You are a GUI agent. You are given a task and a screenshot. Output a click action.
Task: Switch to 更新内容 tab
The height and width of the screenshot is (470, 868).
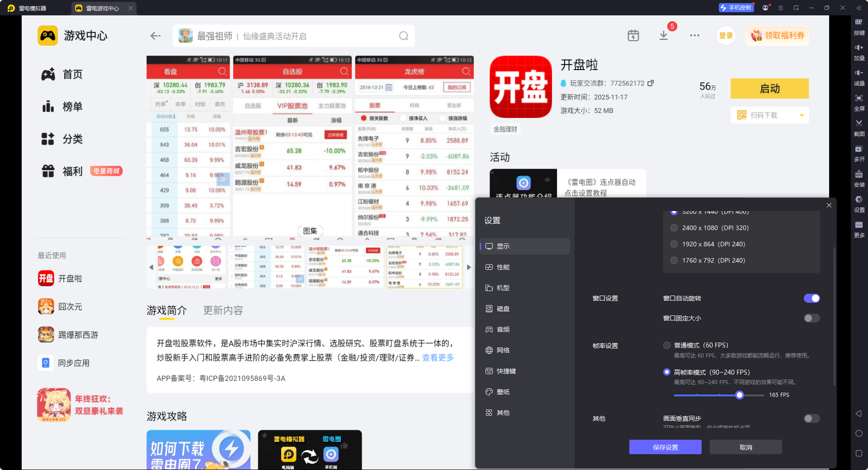pos(223,310)
